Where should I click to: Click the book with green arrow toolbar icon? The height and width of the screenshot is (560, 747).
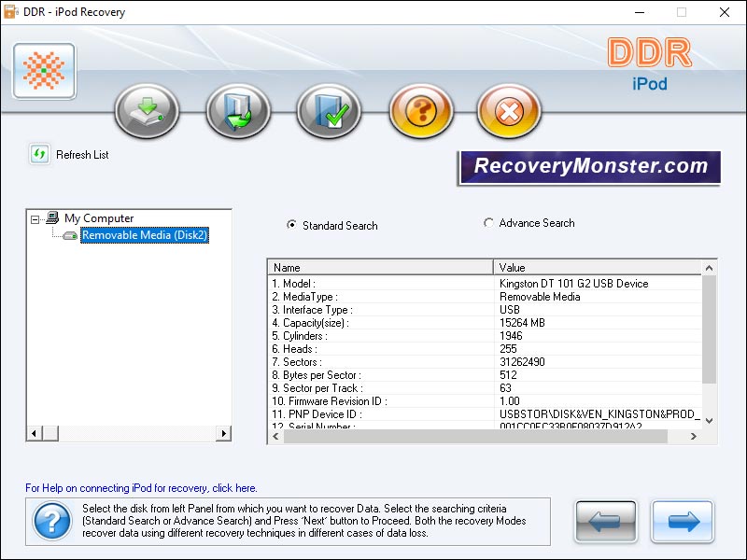click(x=237, y=111)
